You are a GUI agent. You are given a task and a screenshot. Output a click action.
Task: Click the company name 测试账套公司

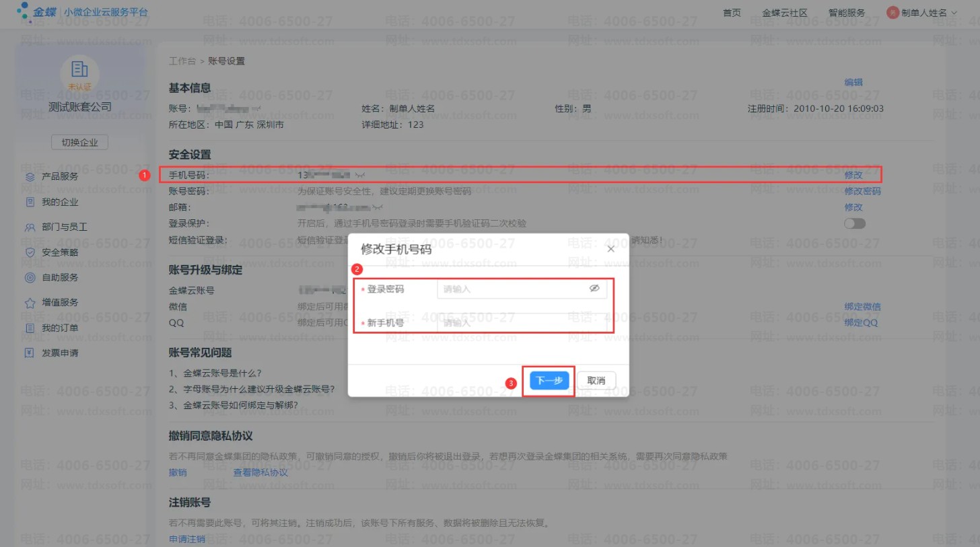(80, 107)
